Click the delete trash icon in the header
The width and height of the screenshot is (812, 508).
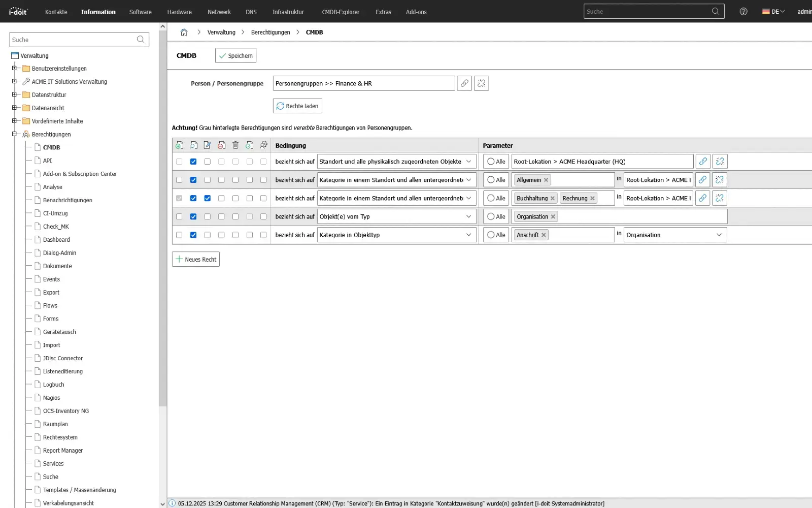pyautogui.click(x=235, y=145)
